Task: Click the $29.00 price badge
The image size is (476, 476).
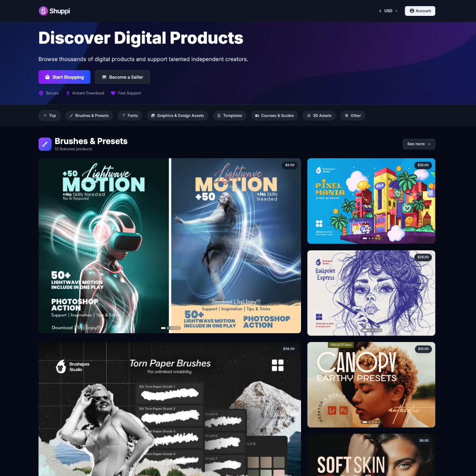Action: coord(423,257)
